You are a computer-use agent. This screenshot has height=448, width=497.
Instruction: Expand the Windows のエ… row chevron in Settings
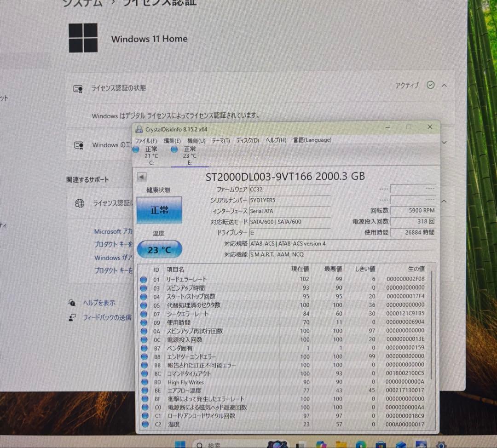(x=444, y=143)
